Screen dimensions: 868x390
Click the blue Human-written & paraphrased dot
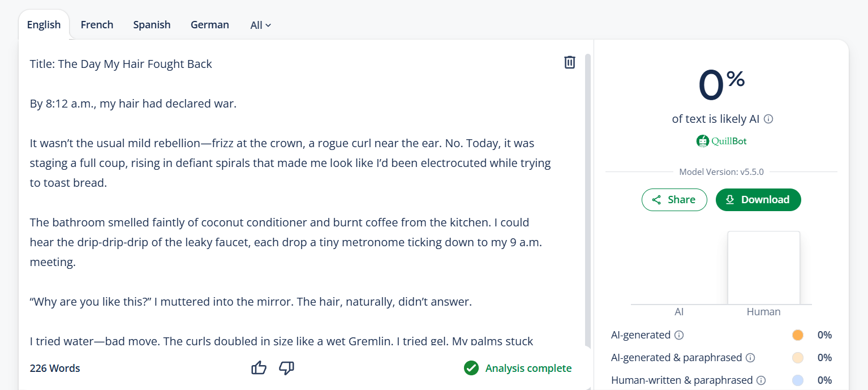click(x=798, y=380)
